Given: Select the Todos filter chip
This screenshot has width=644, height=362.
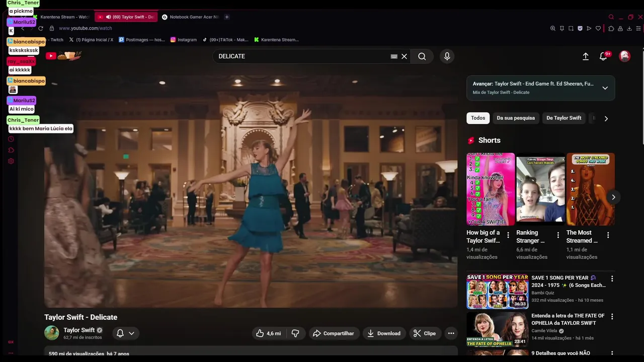Looking at the screenshot, I should (478, 118).
